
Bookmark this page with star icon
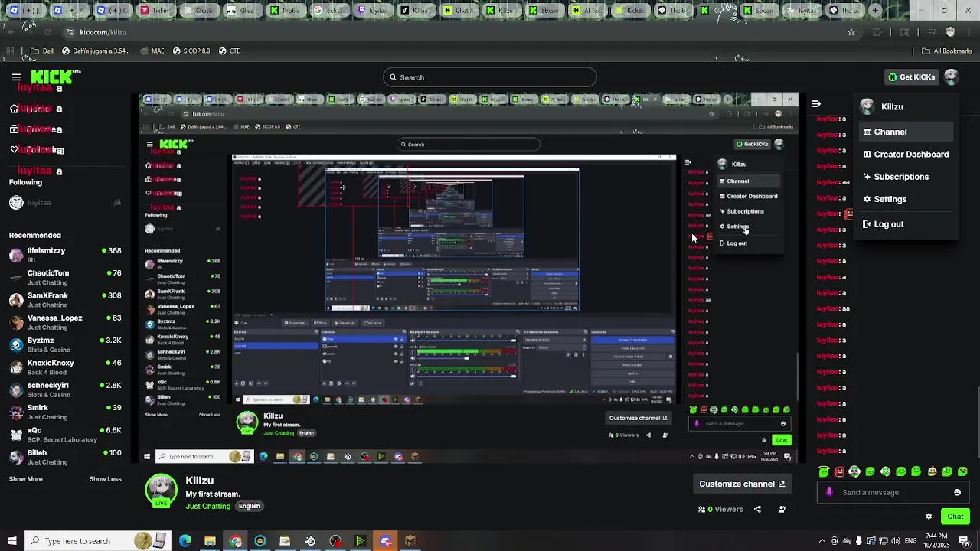tap(851, 32)
